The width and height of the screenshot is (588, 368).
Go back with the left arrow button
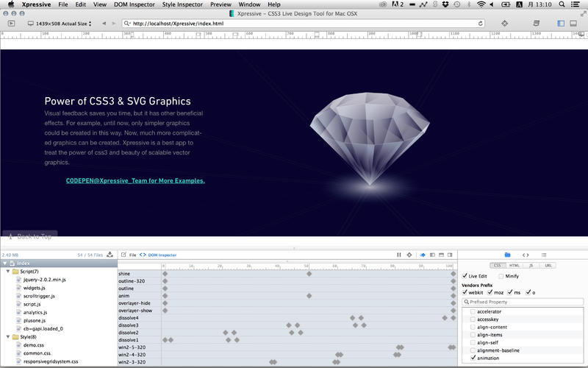click(x=104, y=24)
